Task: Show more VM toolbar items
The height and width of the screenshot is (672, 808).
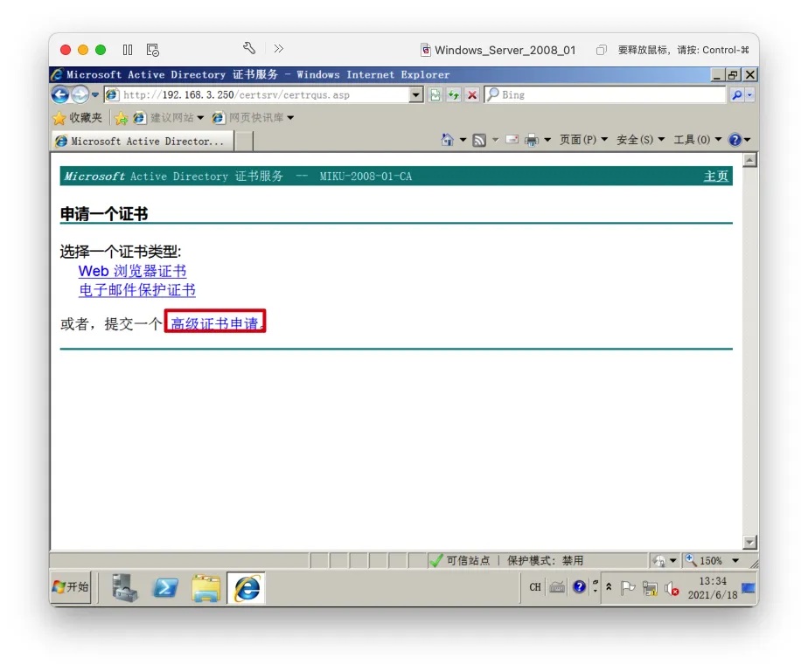Action: pos(279,48)
